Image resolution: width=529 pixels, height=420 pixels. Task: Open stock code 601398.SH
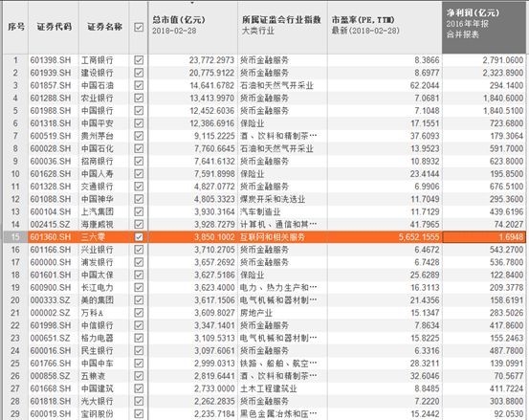51,60
